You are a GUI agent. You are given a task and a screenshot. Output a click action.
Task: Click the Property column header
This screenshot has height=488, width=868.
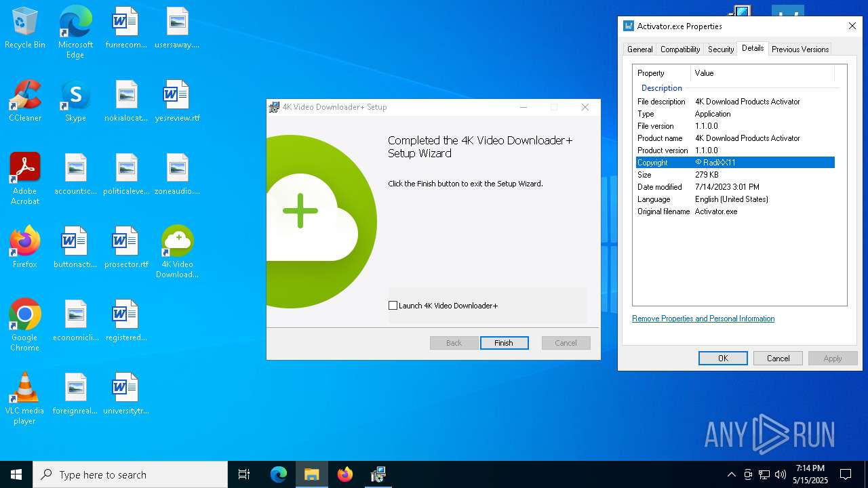(x=662, y=73)
